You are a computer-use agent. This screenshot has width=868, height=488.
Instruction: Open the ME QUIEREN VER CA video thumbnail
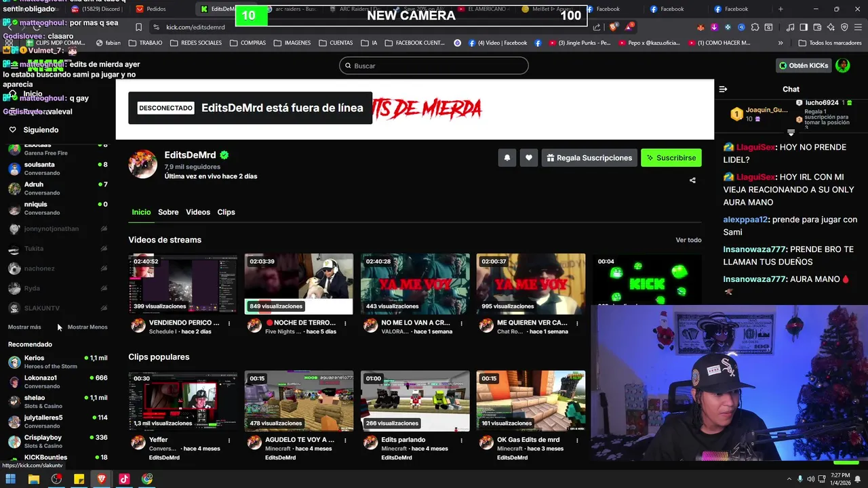(x=531, y=284)
